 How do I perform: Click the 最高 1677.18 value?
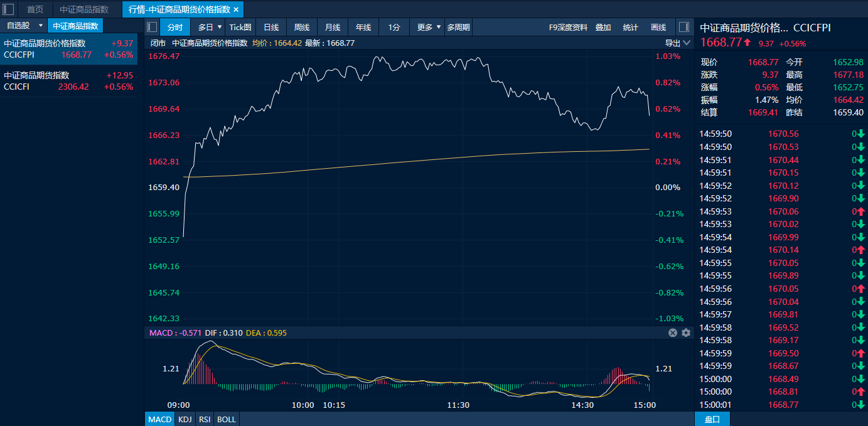pyautogui.click(x=849, y=75)
